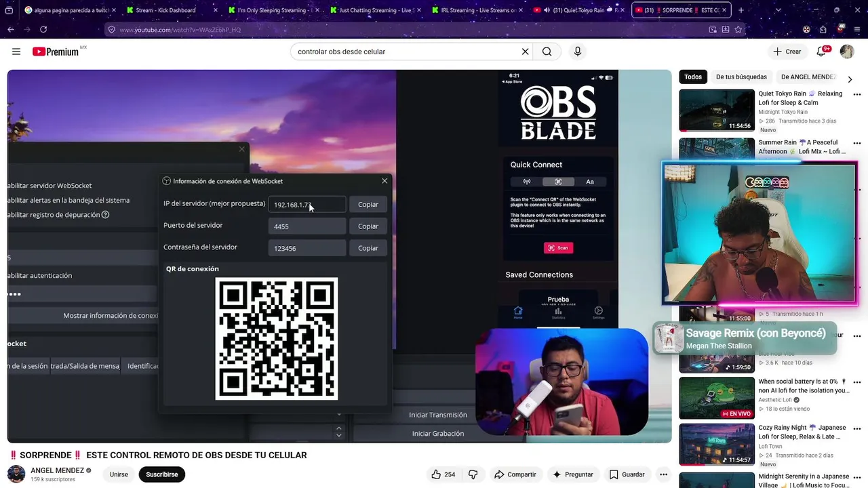Switch to Quiet Tokyo Rain browser tab

coord(578,10)
